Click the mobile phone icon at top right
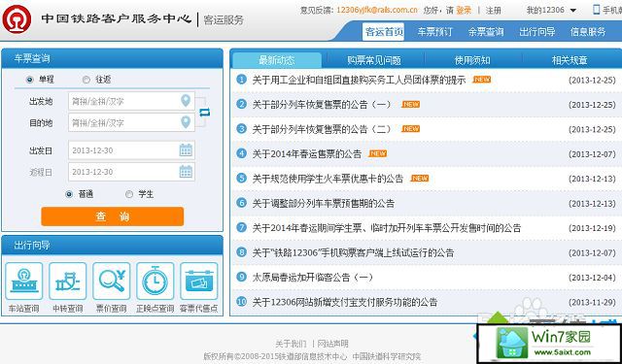This screenshot has height=364, width=622. pos(596,10)
